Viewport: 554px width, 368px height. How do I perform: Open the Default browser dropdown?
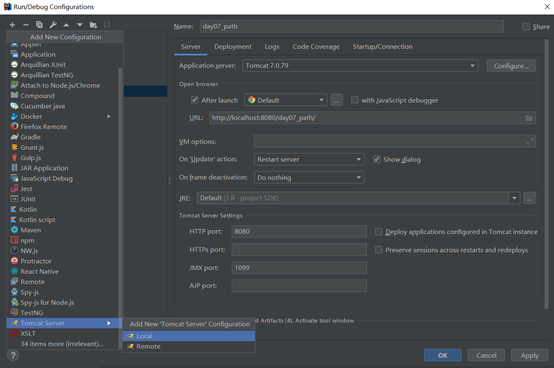pos(286,100)
